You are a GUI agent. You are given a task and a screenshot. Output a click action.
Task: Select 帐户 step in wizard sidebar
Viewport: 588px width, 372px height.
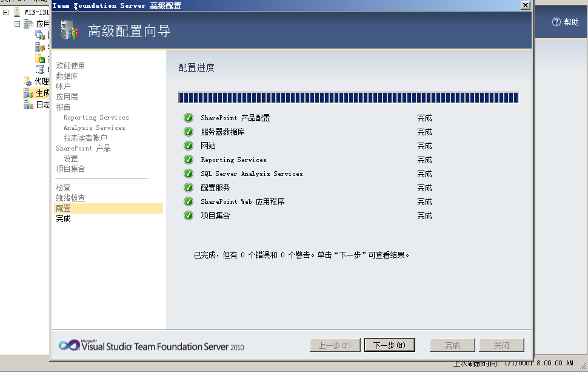[x=63, y=86]
